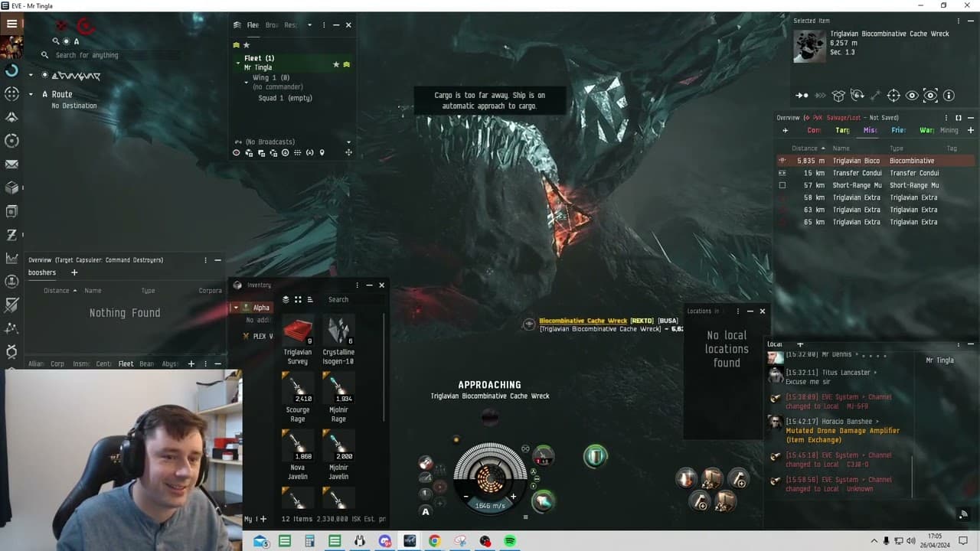Screen dimensions: 980x551
Task: Open the Neocom main menu button
Action: tap(11, 24)
